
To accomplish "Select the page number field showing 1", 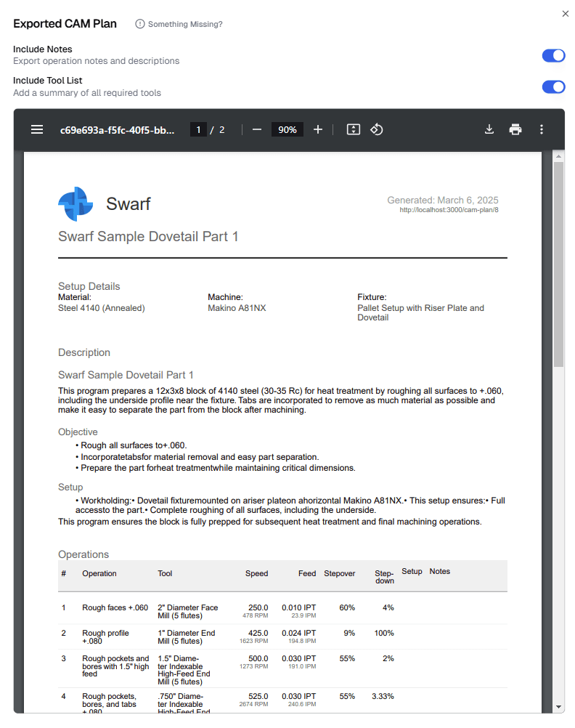I will point(198,129).
